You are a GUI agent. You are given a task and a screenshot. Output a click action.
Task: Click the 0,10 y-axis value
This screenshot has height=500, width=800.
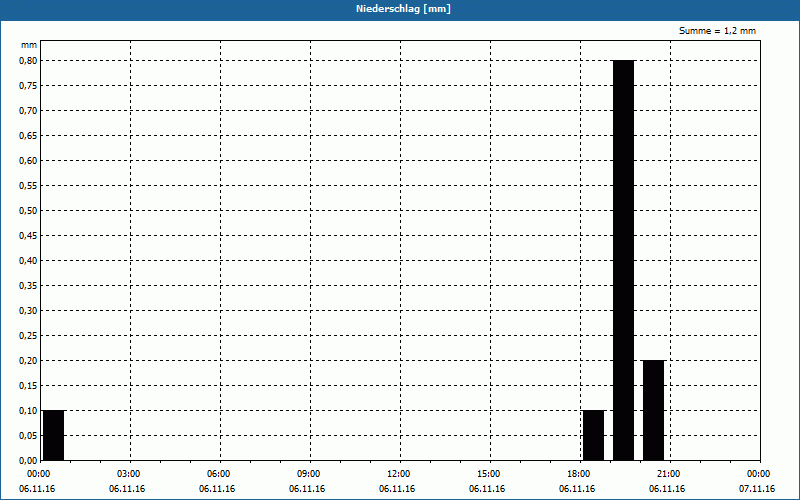pos(28,411)
